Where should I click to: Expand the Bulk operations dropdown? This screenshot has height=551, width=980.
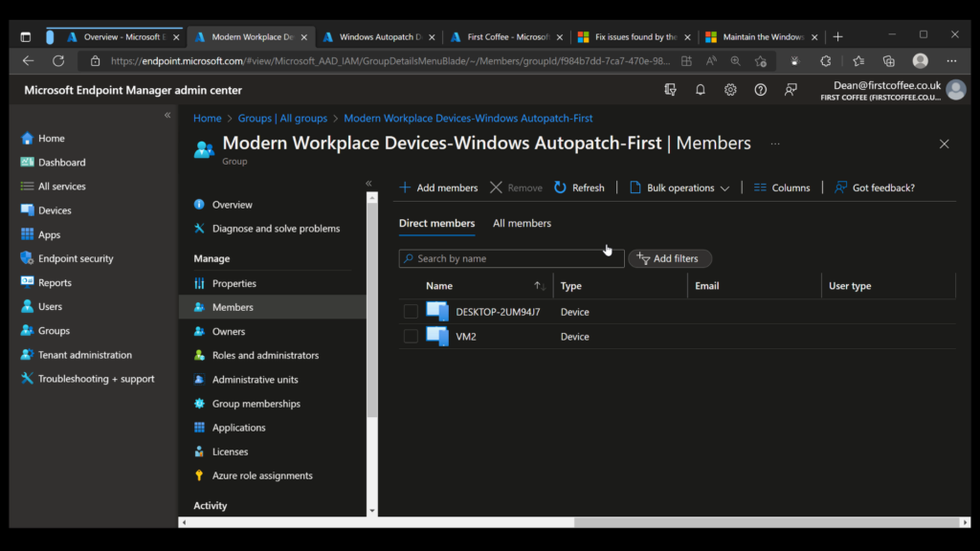point(679,187)
